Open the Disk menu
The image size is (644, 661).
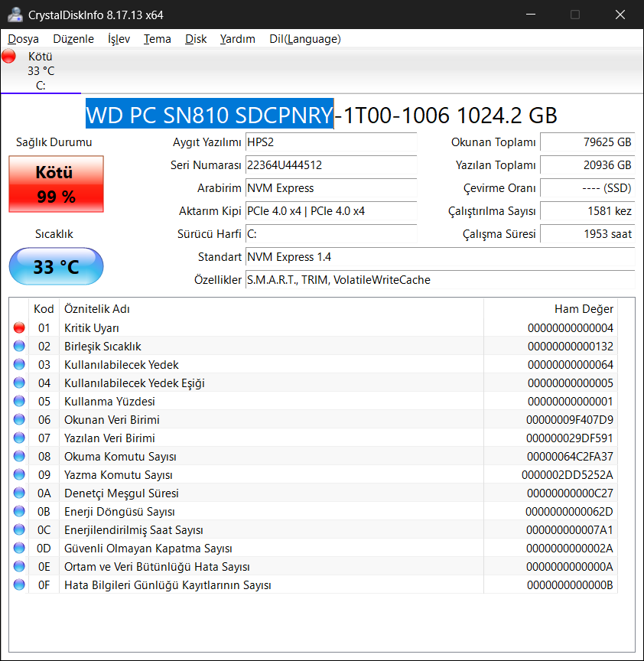pos(196,39)
